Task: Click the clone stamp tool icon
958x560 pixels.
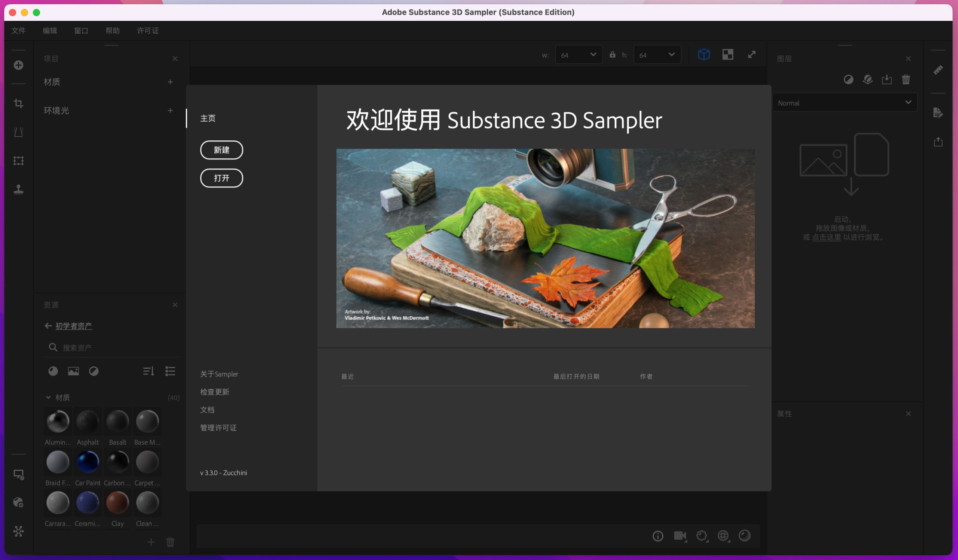Action: click(x=18, y=189)
